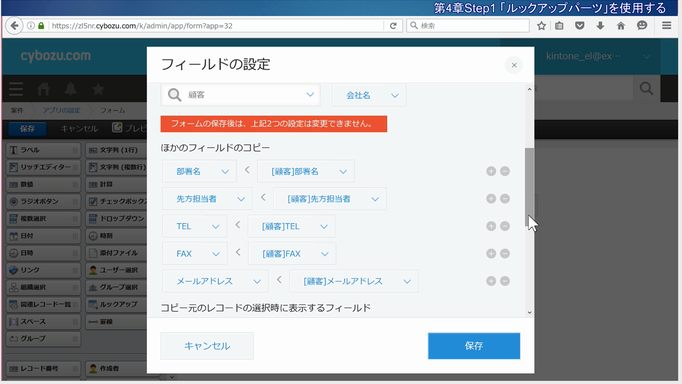Add mapping row after メールアドレス row
Viewport: 682px width, 384px height.
pyautogui.click(x=491, y=281)
